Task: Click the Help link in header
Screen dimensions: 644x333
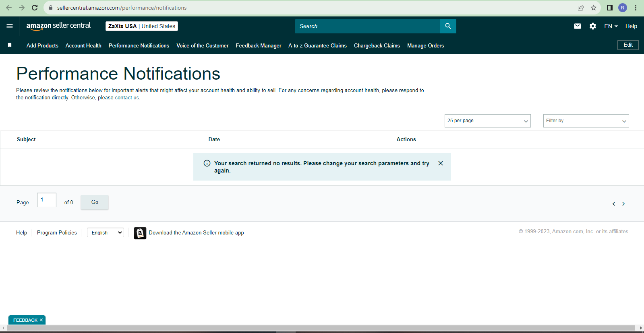Action: point(631,26)
